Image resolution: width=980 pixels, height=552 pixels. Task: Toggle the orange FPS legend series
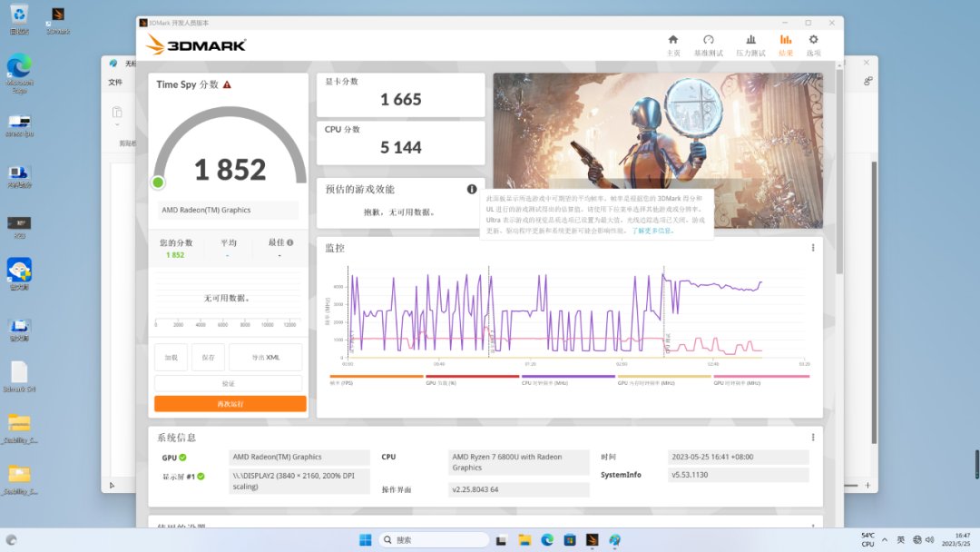click(377, 380)
